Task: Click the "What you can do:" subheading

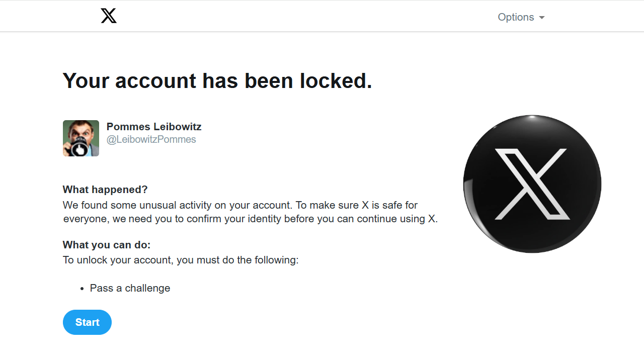Action: (x=107, y=245)
